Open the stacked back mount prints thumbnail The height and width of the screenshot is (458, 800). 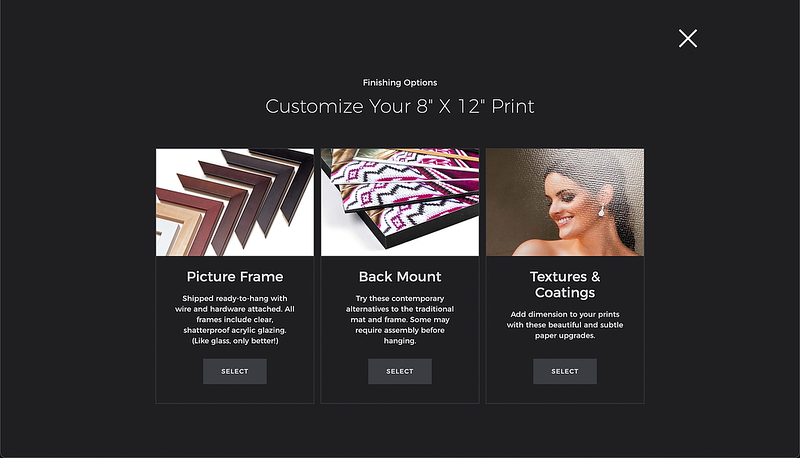pos(399,202)
